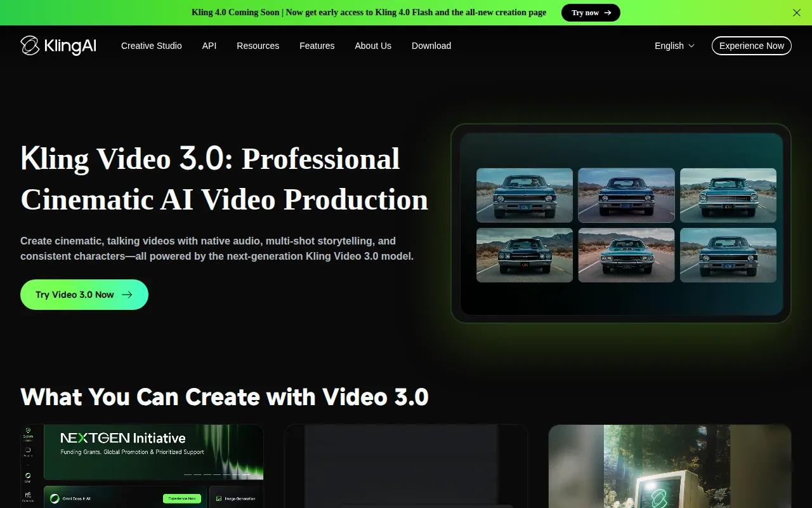Open the Resources menu
This screenshot has height=508, width=812.
click(x=258, y=46)
